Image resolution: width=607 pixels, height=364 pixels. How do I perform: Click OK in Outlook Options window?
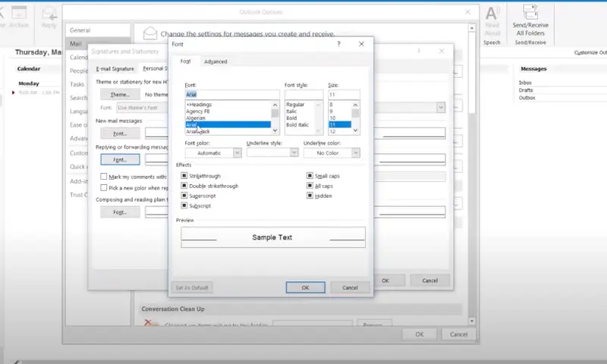coord(420,334)
